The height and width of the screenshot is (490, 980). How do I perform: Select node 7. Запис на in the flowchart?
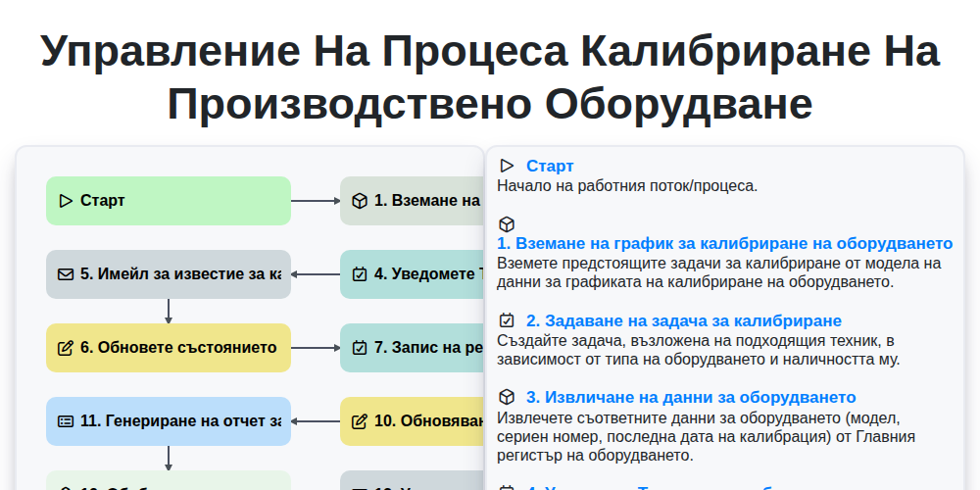pyautogui.click(x=412, y=348)
